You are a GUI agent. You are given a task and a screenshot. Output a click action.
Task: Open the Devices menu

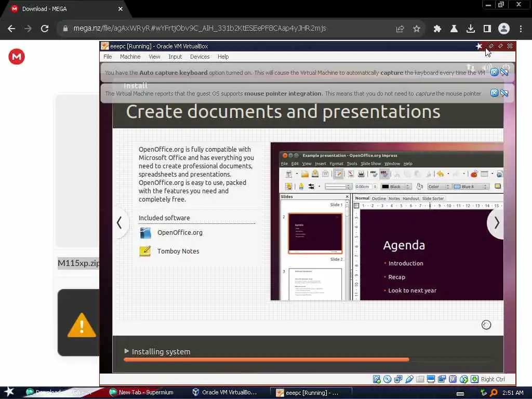point(199,57)
